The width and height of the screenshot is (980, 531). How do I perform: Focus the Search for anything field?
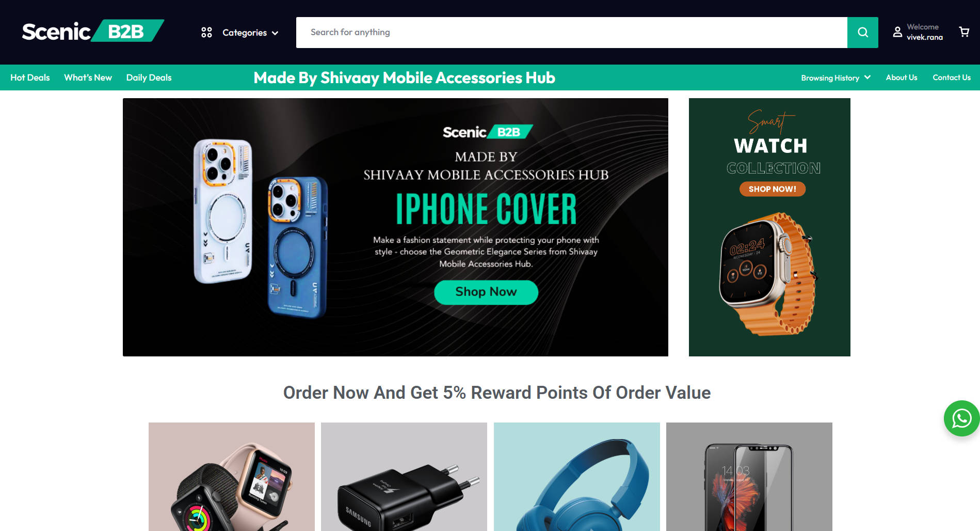click(x=572, y=33)
